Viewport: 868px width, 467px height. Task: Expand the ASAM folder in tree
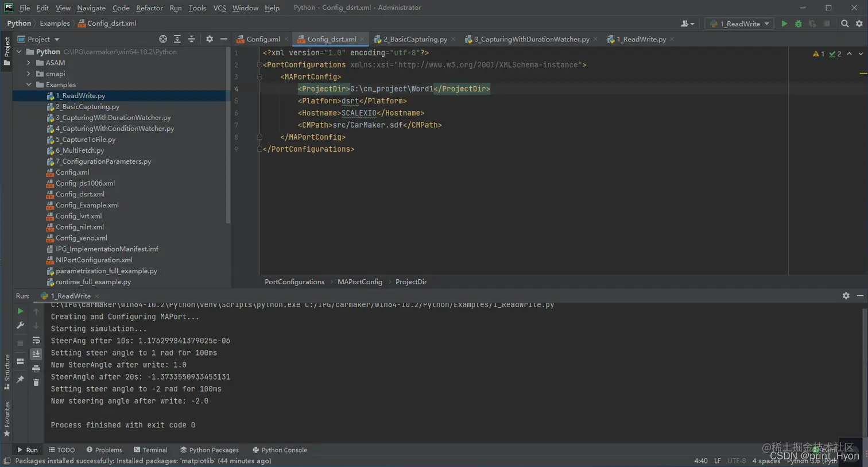click(x=29, y=63)
